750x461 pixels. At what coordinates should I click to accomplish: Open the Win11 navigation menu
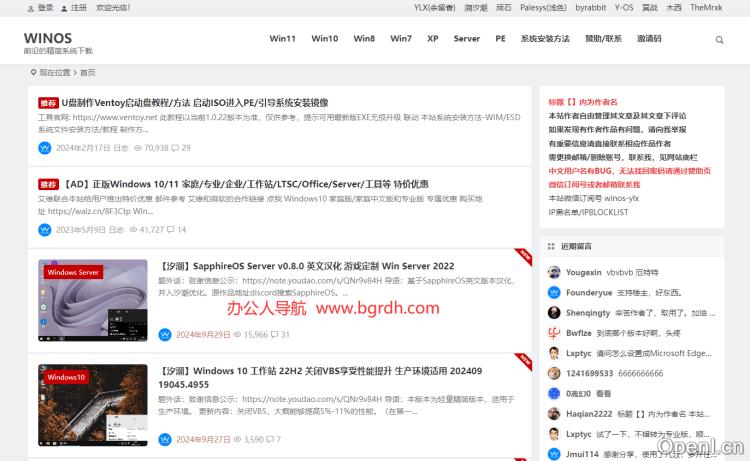tap(282, 39)
